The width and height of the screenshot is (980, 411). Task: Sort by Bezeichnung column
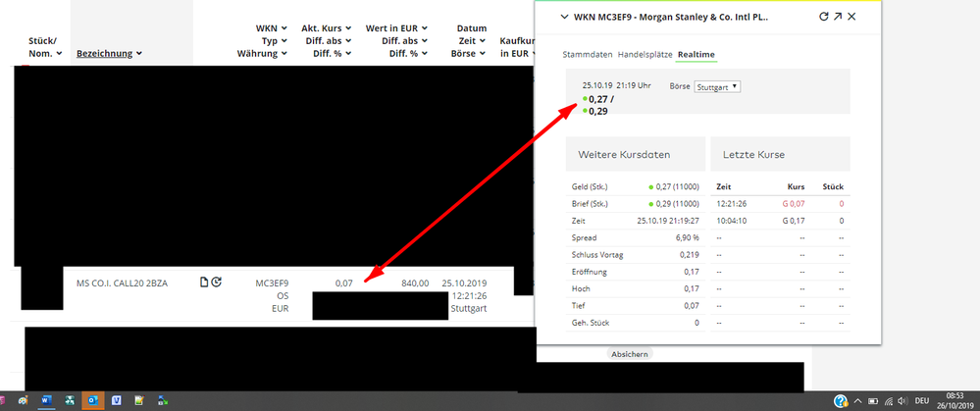[109, 54]
